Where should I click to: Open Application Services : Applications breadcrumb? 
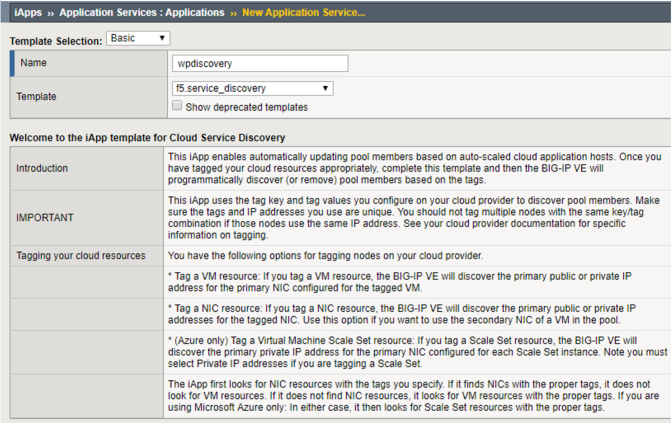tap(142, 12)
